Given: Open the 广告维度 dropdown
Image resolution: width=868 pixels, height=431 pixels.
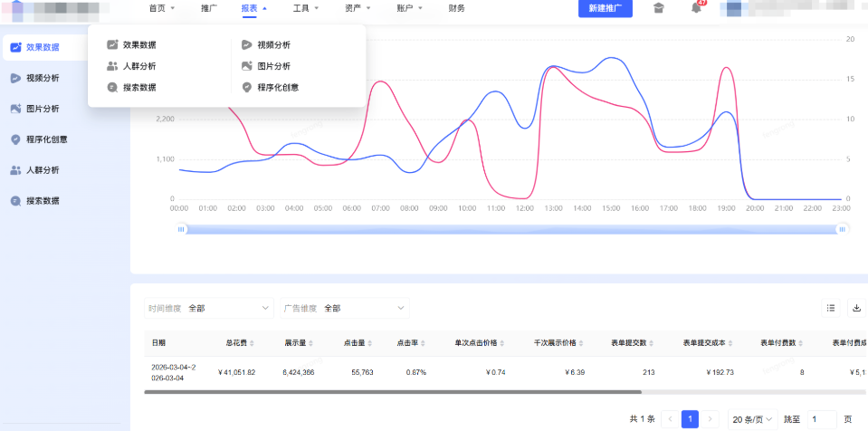Looking at the screenshot, I should pos(345,308).
